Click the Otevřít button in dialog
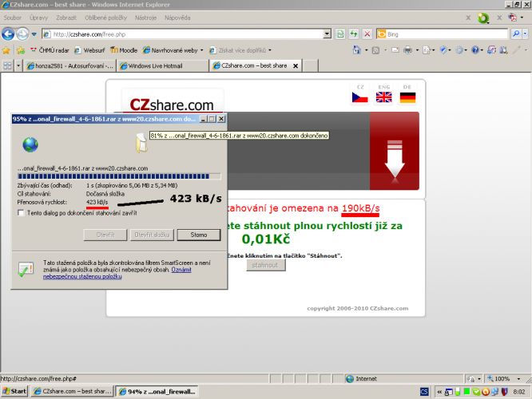Screen dimensions: 532x399 click(105, 235)
